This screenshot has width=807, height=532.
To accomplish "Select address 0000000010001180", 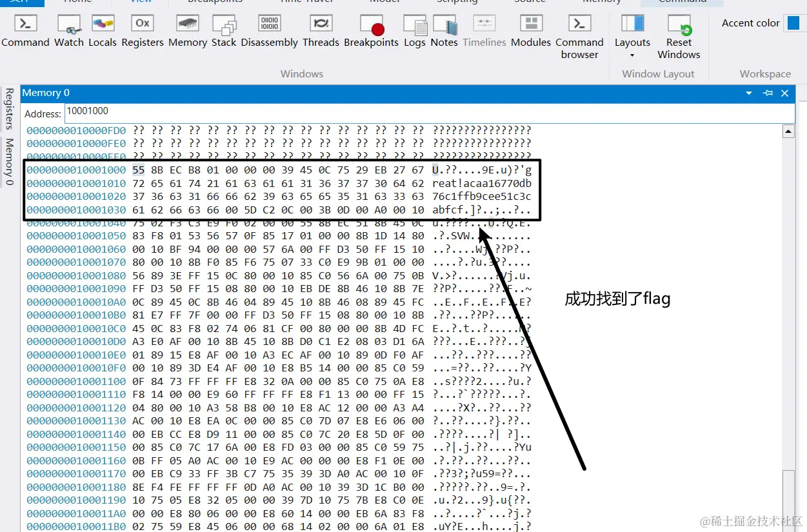I will click(76, 488).
